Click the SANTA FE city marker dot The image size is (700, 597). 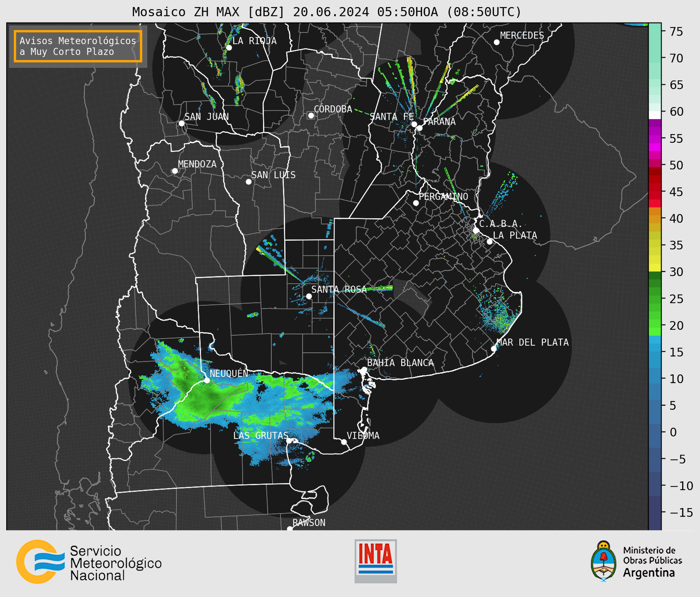[414, 124]
